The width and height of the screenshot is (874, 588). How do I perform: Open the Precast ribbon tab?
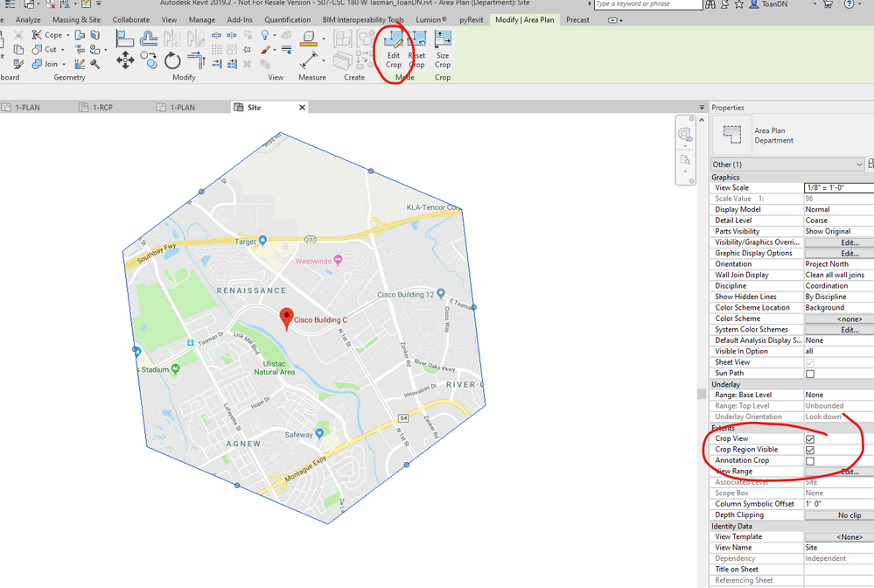pyautogui.click(x=577, y=19)
